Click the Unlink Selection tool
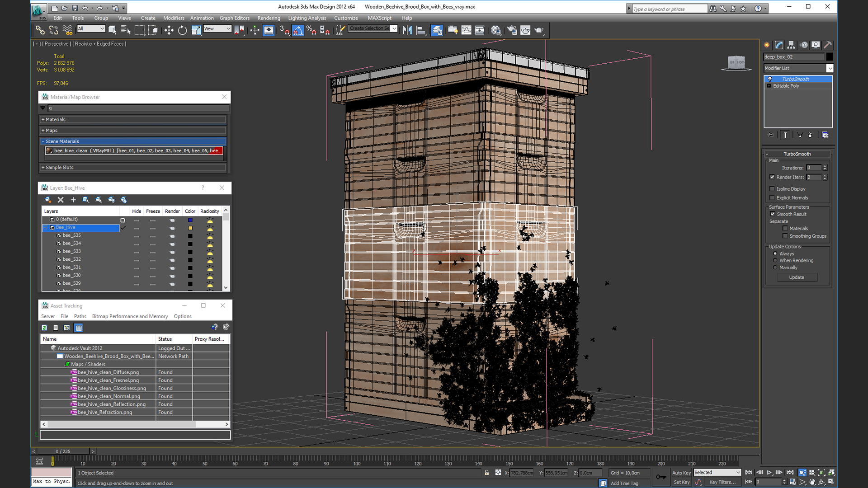The image size is (868, 488). click(x=54, y=30)
